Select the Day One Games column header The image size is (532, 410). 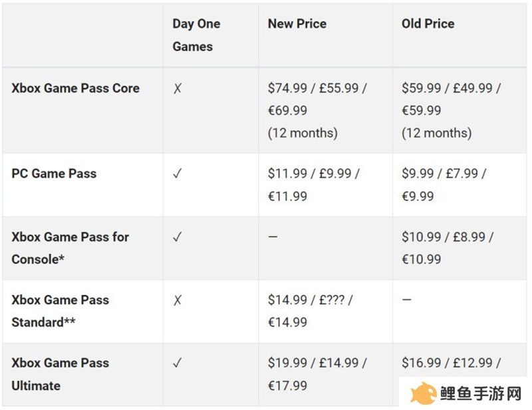click(196, 35)
